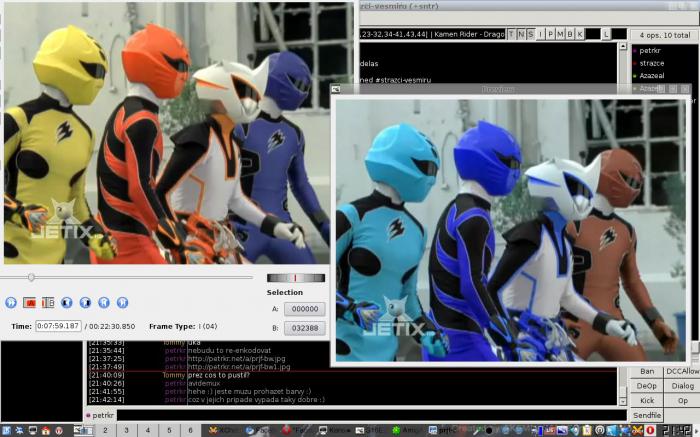Click the chat scrollbar up arrow in XChat
The width and height of the screenshot is (700, 437).
point(623,46)
